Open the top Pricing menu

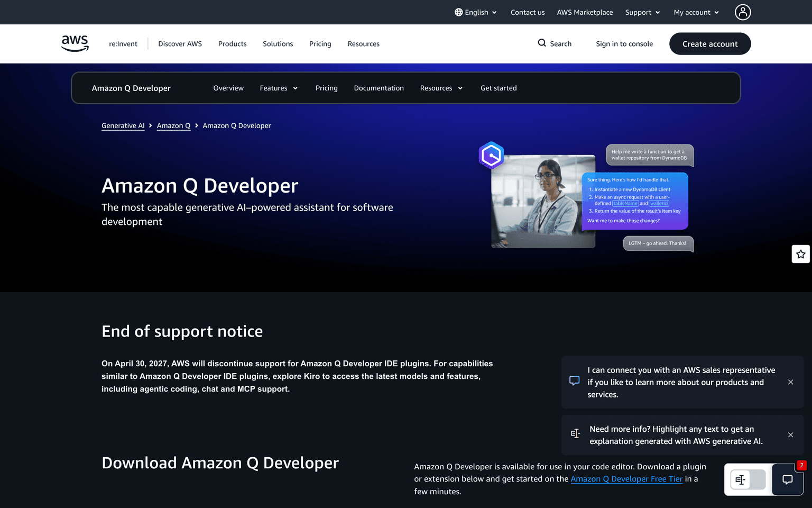[320, 44]
